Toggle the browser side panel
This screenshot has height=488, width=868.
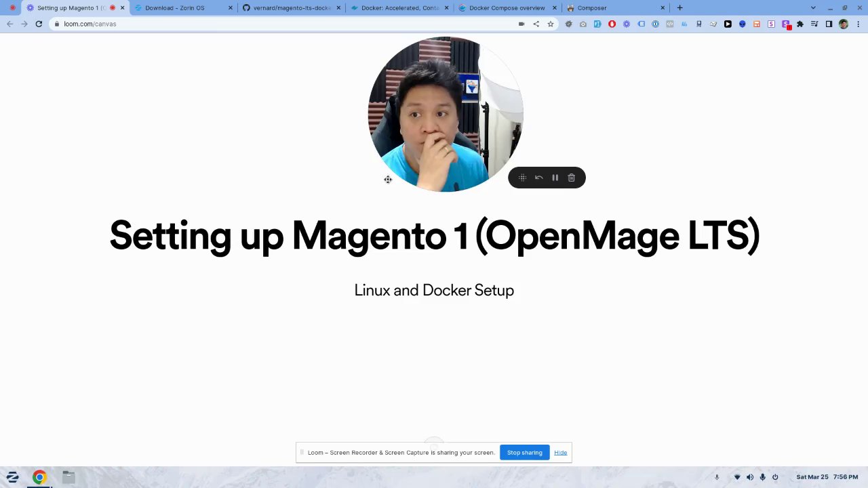829,24
